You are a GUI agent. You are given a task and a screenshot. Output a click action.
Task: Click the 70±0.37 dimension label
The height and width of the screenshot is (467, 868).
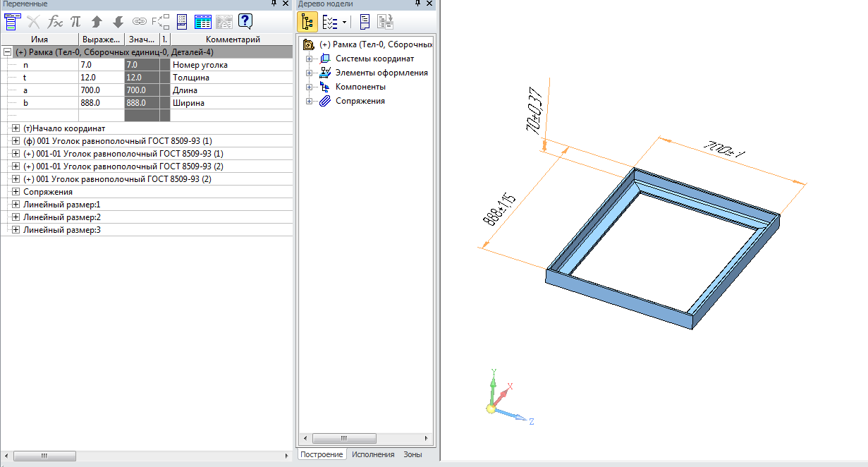[x=536, y=111]
